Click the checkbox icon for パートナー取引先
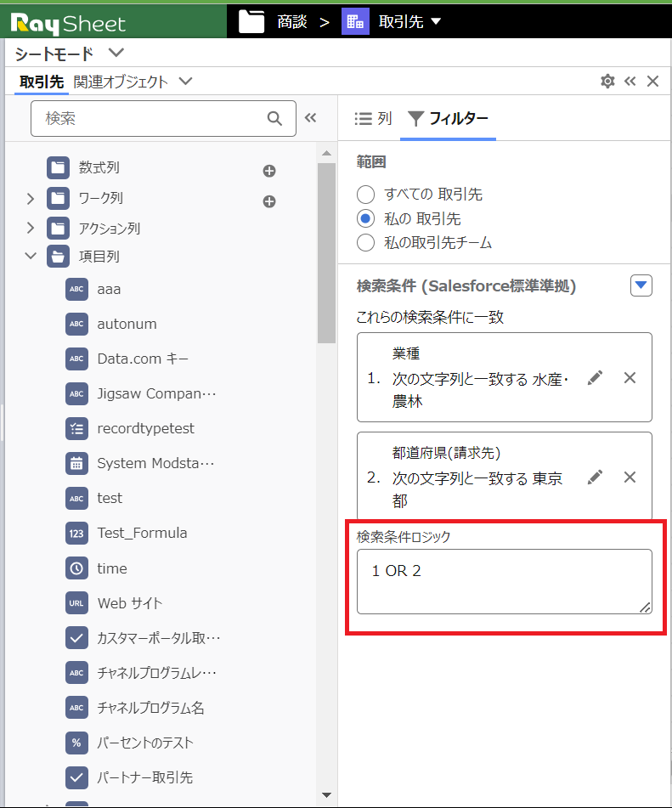The height and width of the screenshot is (808, 672). [x=76, y=777]
